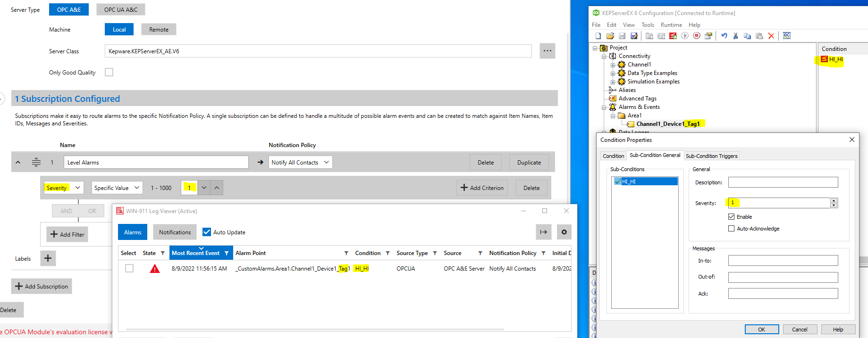Switch to Condition tab in properties dialog
The height and width of the screenshot is (338, 868).
[613, 156]
